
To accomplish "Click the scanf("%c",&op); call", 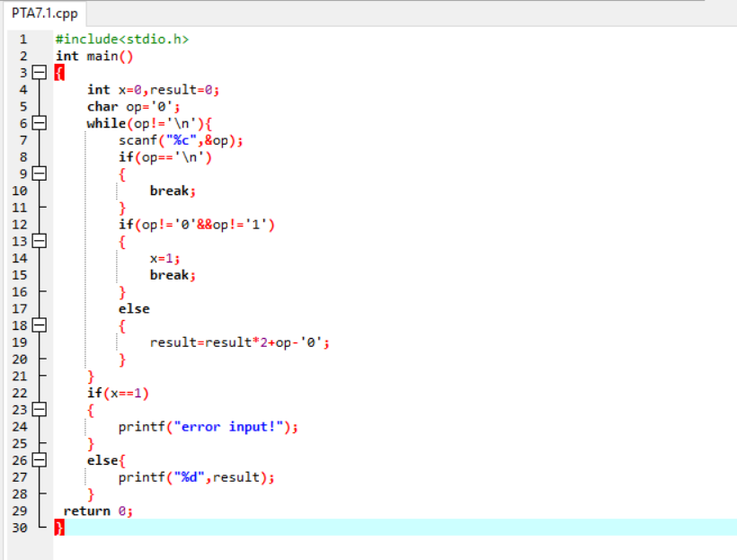I will pyautogui.click(x=181, y=140).
